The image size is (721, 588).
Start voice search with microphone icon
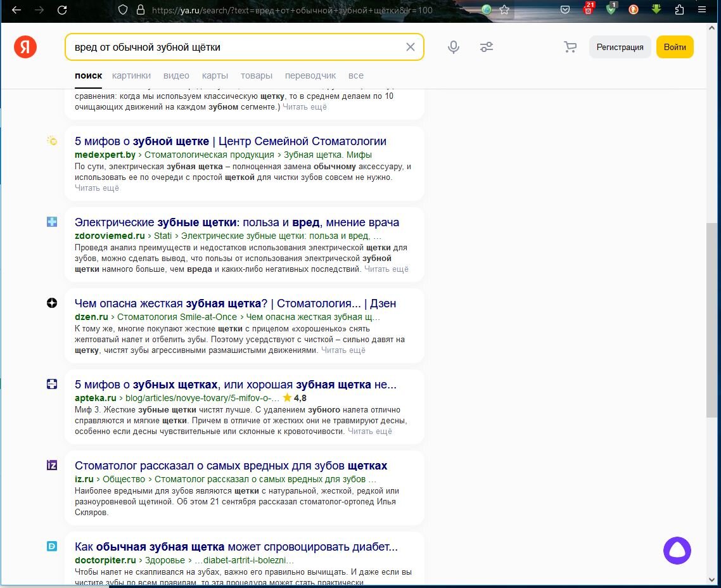pyautogui.click(x=454, y=47)
